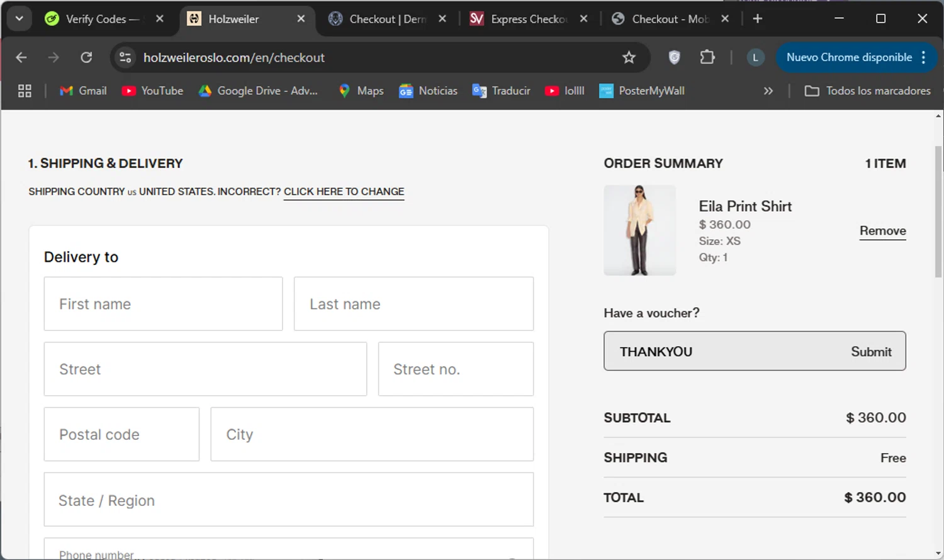Bookmark this page with the star icon
Viewport: 944px width, 560px height.
[629, 57]
